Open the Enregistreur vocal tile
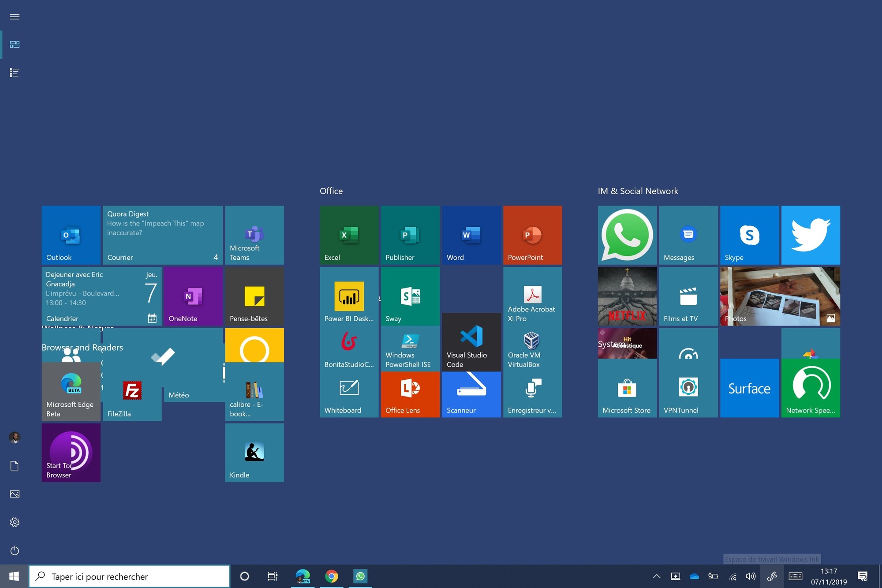This screenshot has height=588, width=882. pos(532,395)
